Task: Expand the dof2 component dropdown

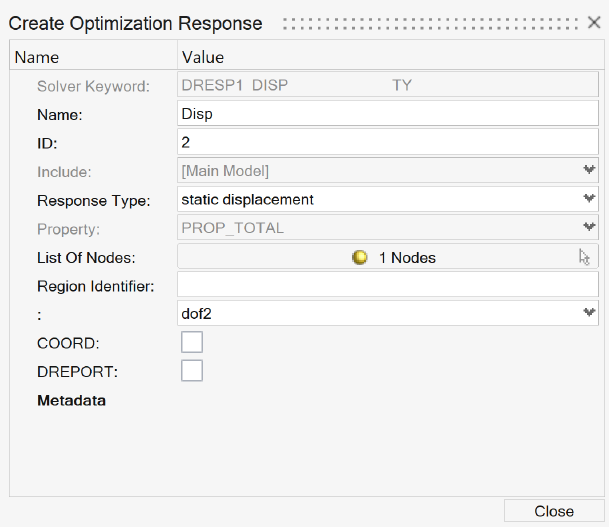Action: tap(589, 313)
